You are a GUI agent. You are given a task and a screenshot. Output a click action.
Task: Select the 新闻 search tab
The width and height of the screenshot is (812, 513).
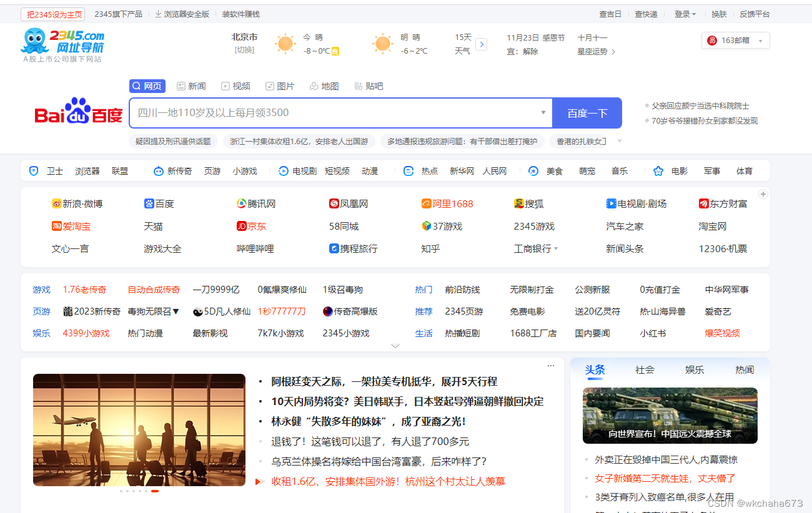click(x=191, y=86)
